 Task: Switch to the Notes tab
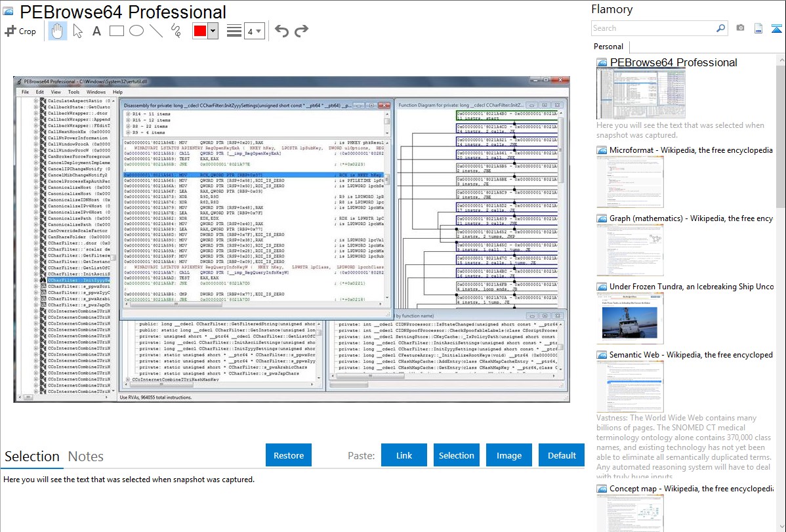point(86,457)
